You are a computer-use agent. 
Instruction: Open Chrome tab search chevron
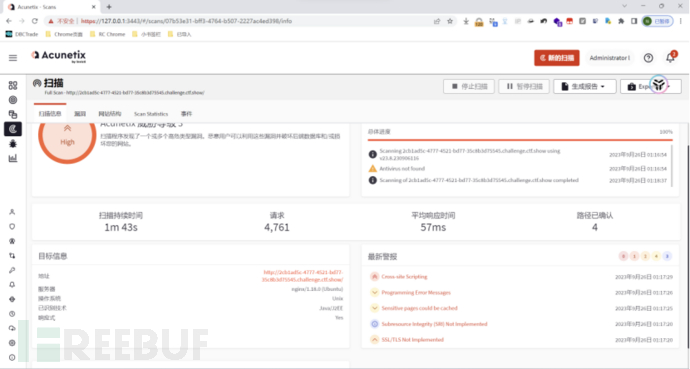click(x=624, y=6)
